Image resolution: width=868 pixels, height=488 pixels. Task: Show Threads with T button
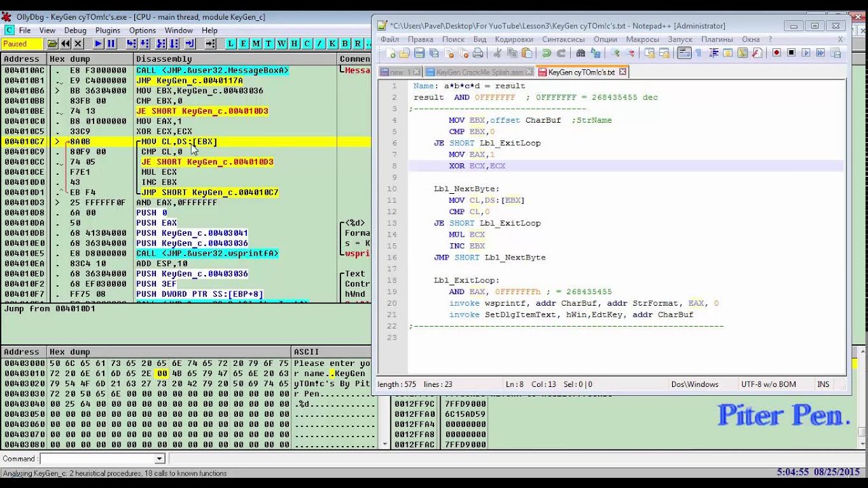point(269,43)
